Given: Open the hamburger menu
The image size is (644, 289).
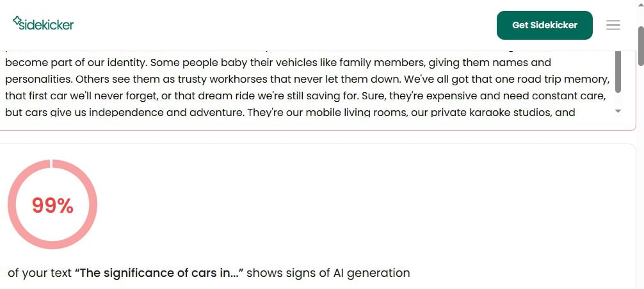Looking at the screenshot, I should [613, 25].
